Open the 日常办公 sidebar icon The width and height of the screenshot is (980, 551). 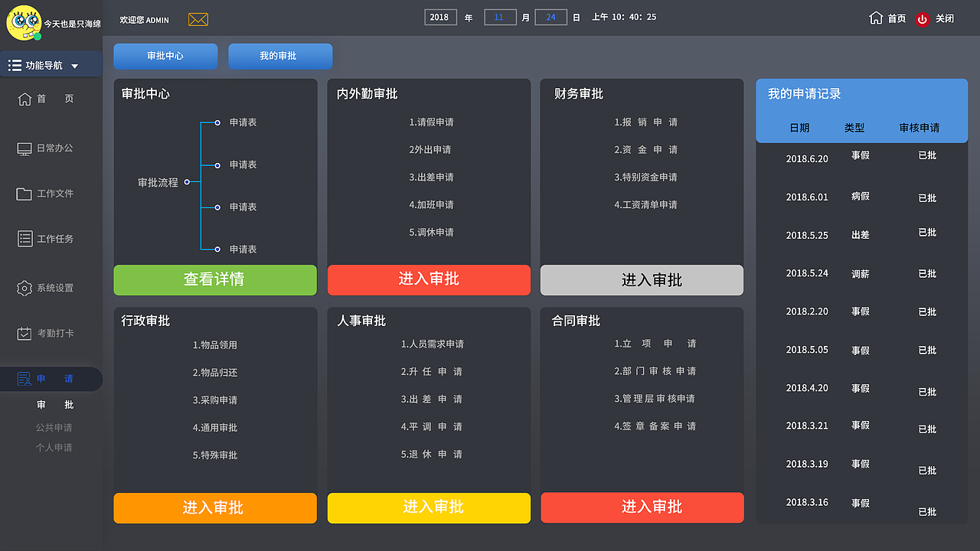[24, 148]
